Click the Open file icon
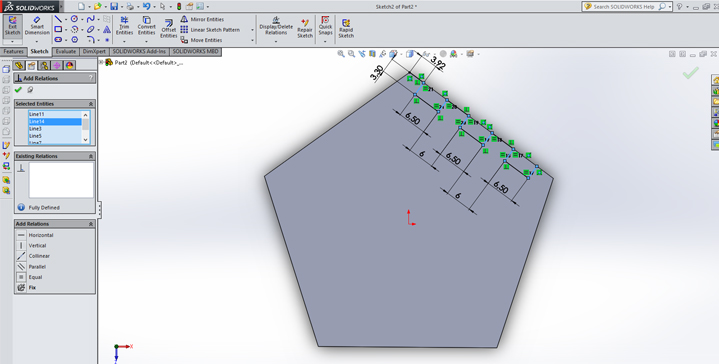 pos(97,6)
